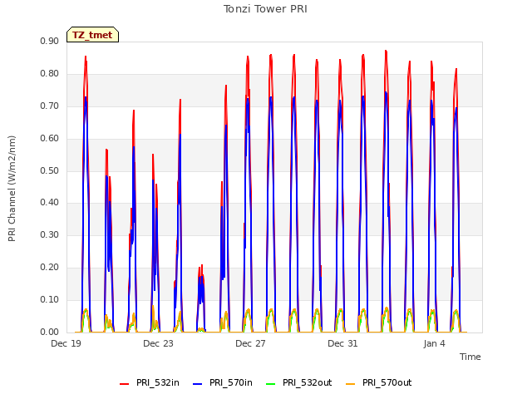Click the Dec 19 x-axis label
The width and height of the screenshot is (532, 399).
coord(66,343)
